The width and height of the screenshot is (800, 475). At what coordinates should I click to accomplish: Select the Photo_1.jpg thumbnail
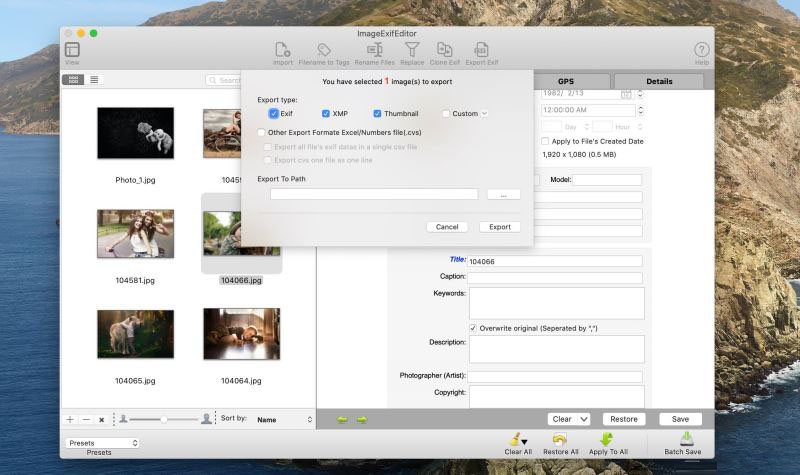pos(135,133)
